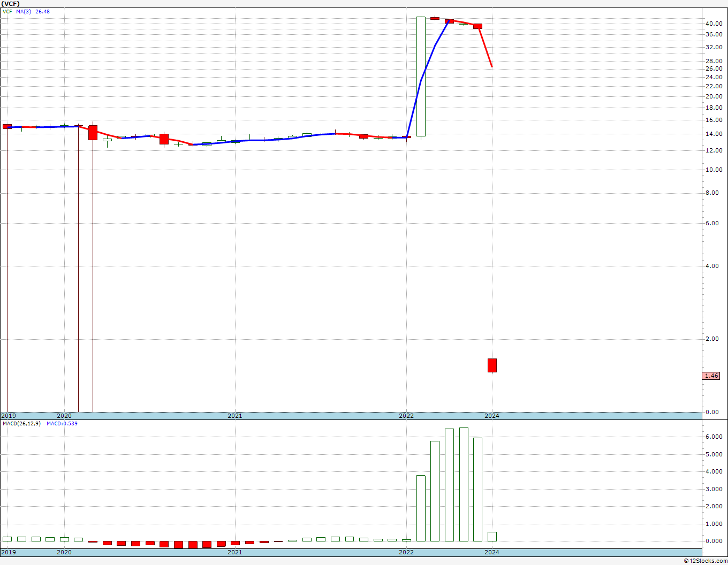The image size is (728, 565).
Task: Click the 2020 label on price time axis
Action: click(64, 416)
